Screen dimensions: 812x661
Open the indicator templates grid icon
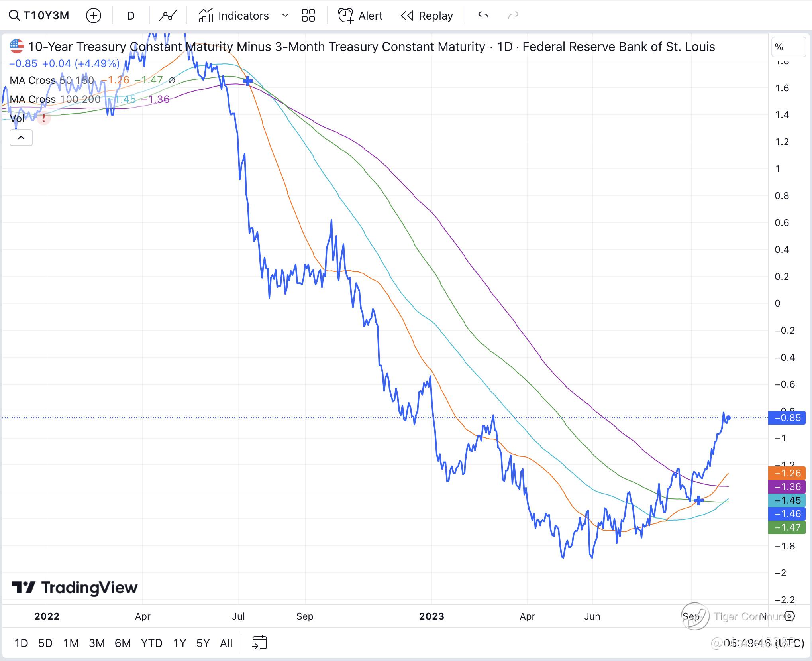coord(308,16)
